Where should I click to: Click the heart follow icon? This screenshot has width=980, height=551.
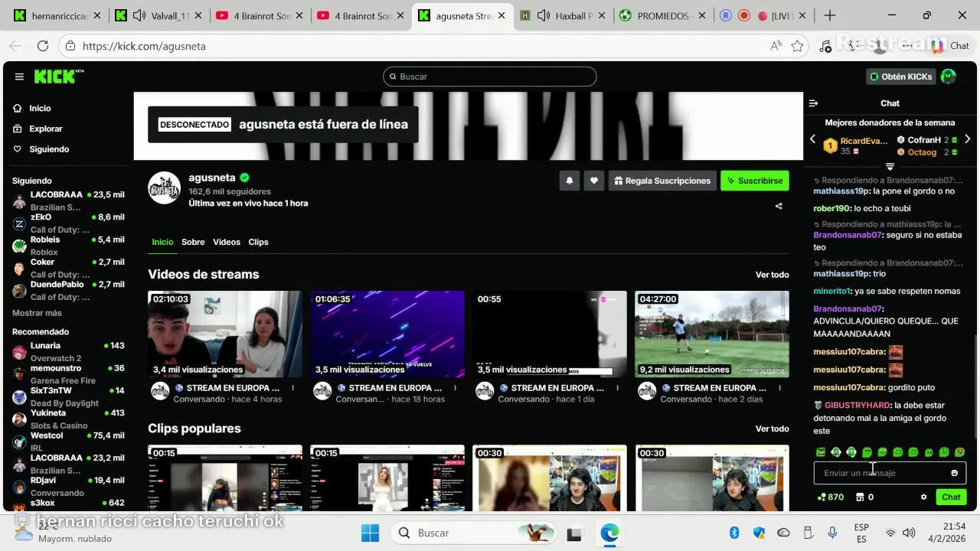click(x=594, y=181)
